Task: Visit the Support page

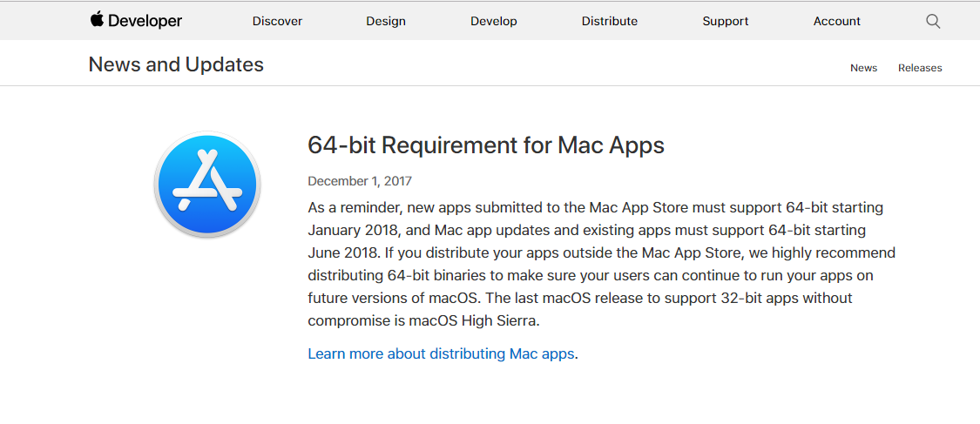Action: click(725, 21)
